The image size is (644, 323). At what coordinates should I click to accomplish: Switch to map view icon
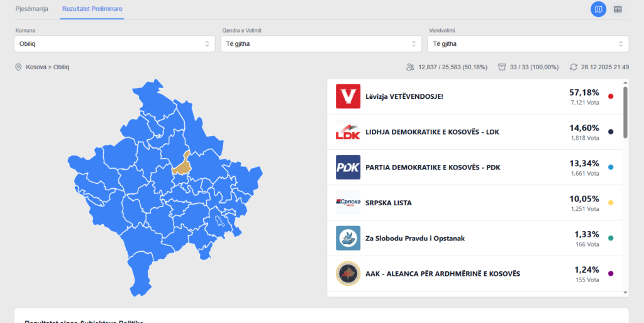(599, 9)
